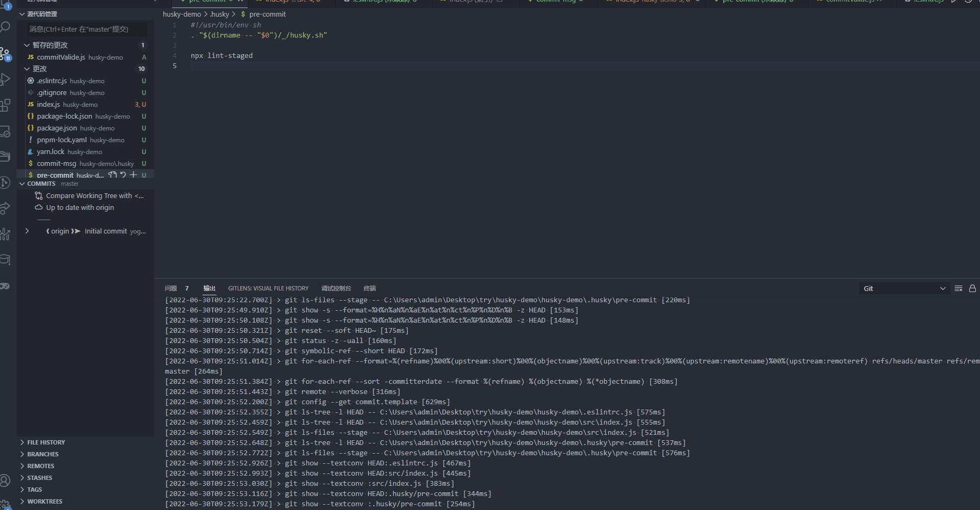Screen dimensions: 980x510
Task: Click the .husky breadcrumb segment
Action: click(x=219, y=14)
